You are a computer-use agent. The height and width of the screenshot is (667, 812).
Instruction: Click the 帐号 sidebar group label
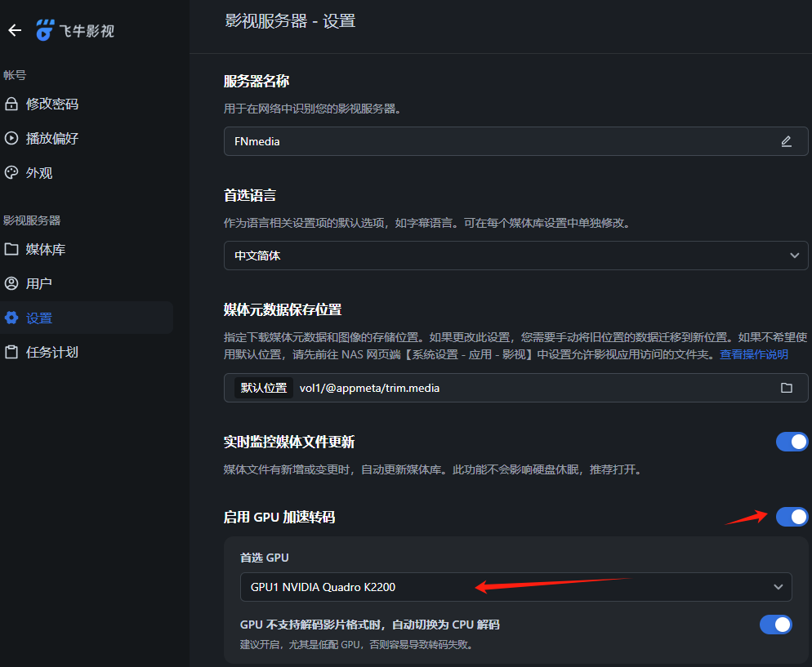(x=15, y=75)
